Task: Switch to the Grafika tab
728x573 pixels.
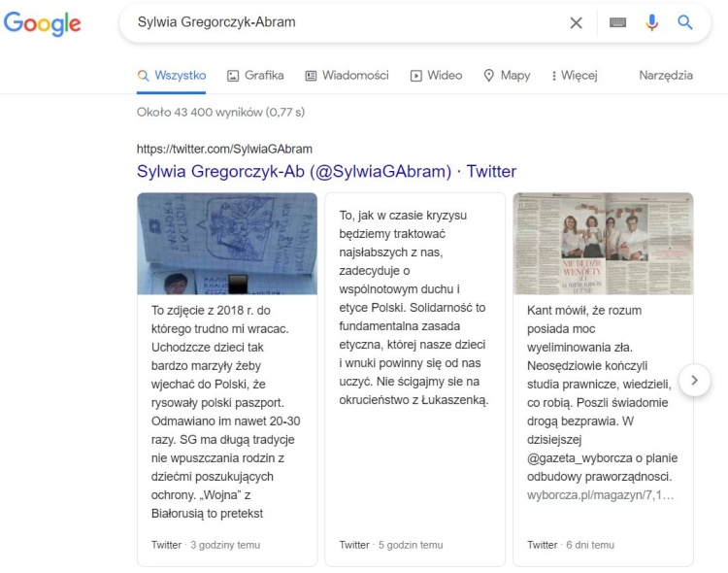Action: [255, 76]
